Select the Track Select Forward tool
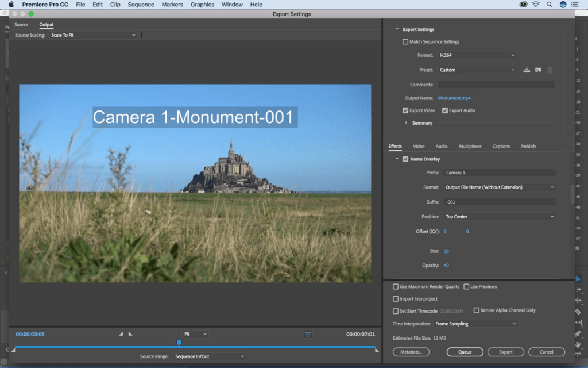Screen dimensions: 588x368 [x=578, y=290]
